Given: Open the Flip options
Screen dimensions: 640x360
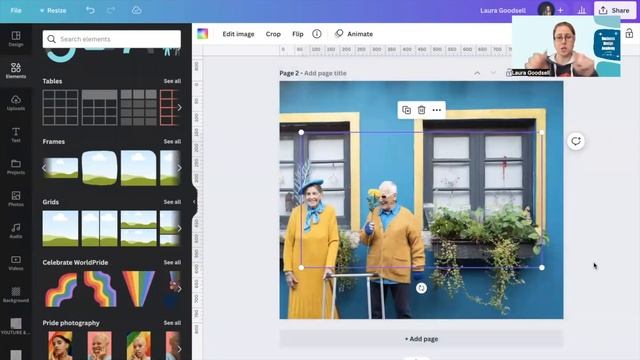Looking at the screenshot, I should point(298,34).
